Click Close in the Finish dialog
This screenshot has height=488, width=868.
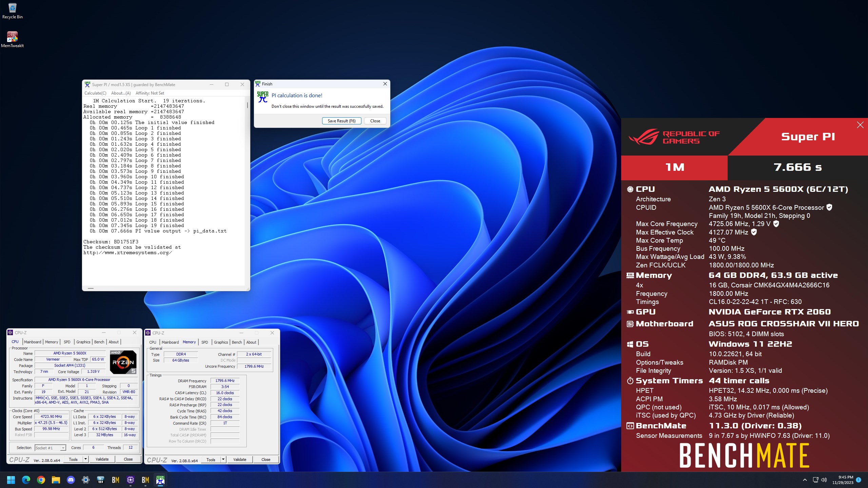click(x=375, y=121)
